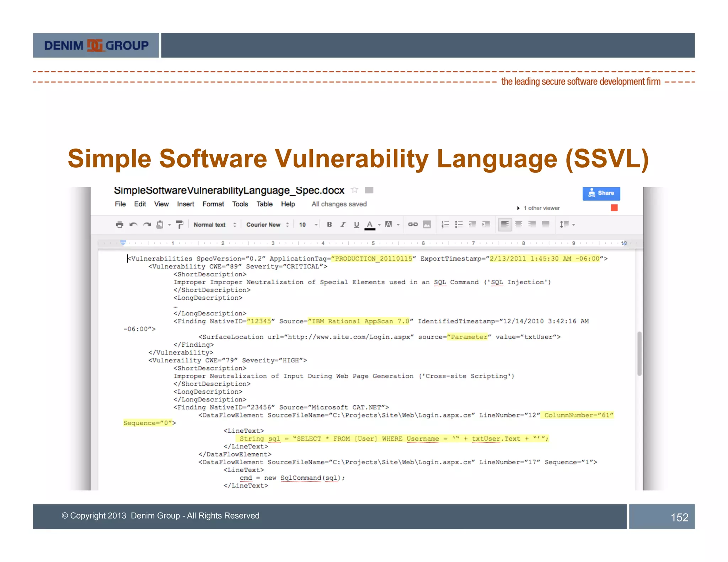
Task: Increase paragraph indent
Action: click(x=486, y=225)
